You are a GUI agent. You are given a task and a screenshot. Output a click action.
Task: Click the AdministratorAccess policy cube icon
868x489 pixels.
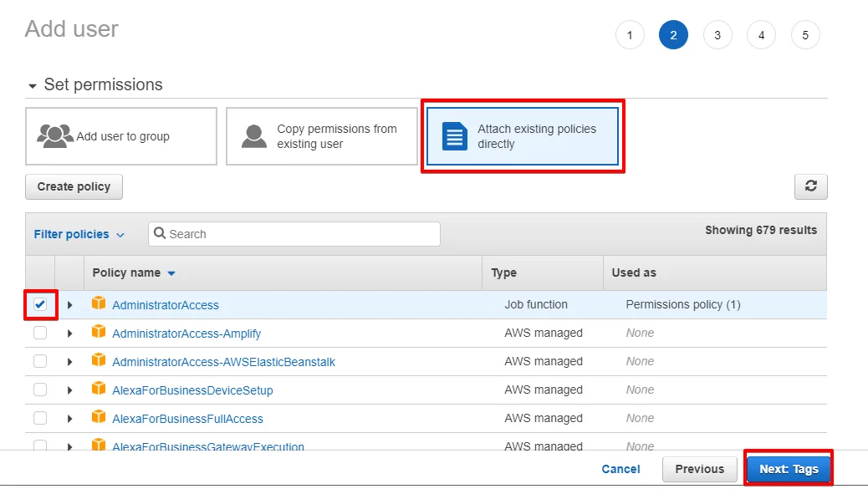(x=99, y=305)
